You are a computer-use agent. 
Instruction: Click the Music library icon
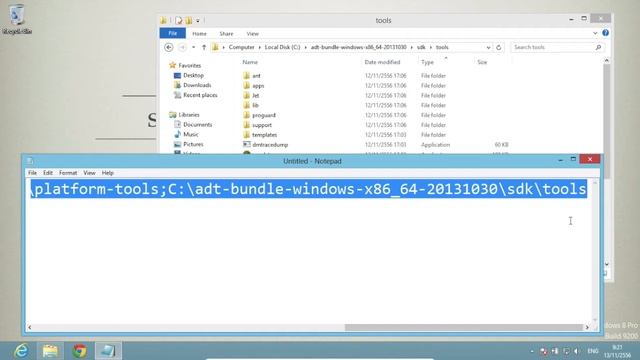point(177,134)
